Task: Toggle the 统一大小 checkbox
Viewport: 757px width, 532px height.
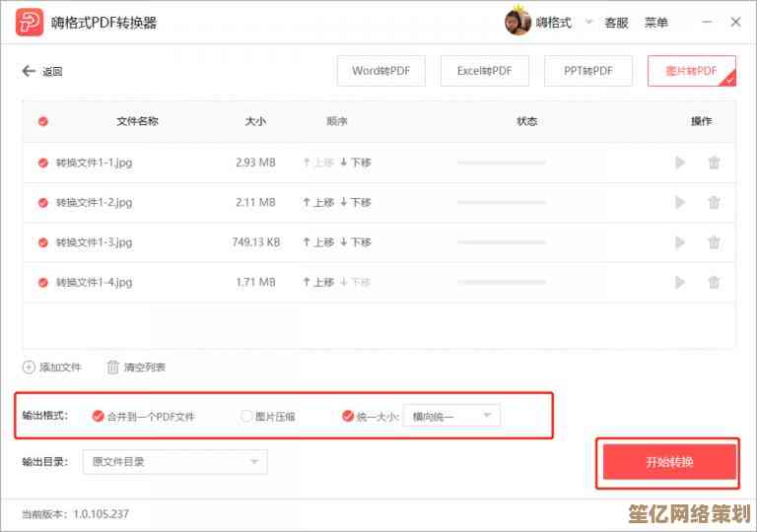Action: pyautogui.click(x=347, y=417)
